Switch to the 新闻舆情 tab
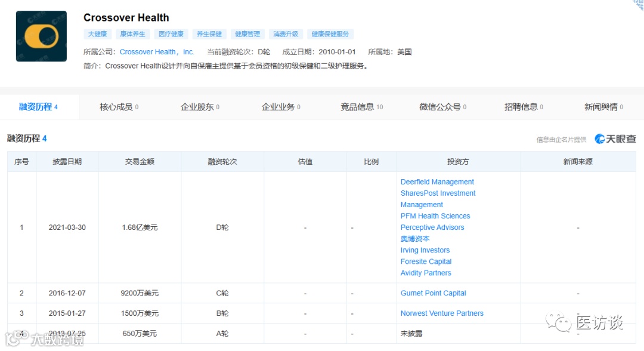The image size is (644, 351). [x=603, y=107]
